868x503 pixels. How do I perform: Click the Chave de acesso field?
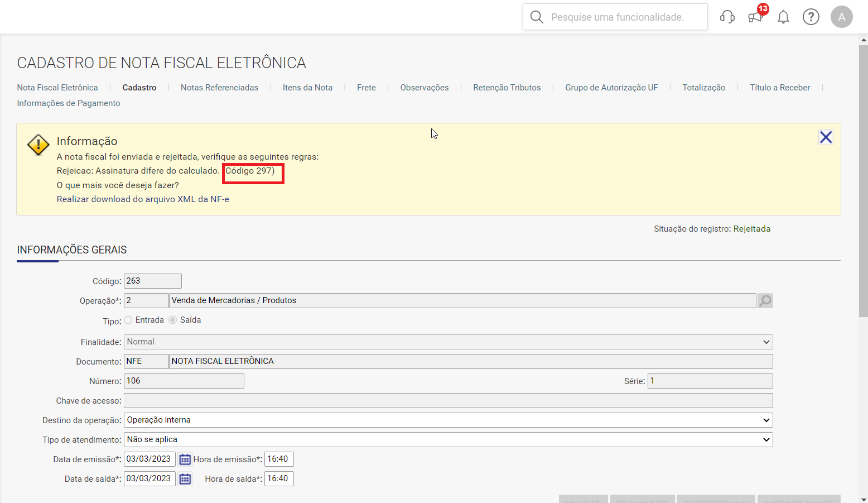tap(449, 400)
